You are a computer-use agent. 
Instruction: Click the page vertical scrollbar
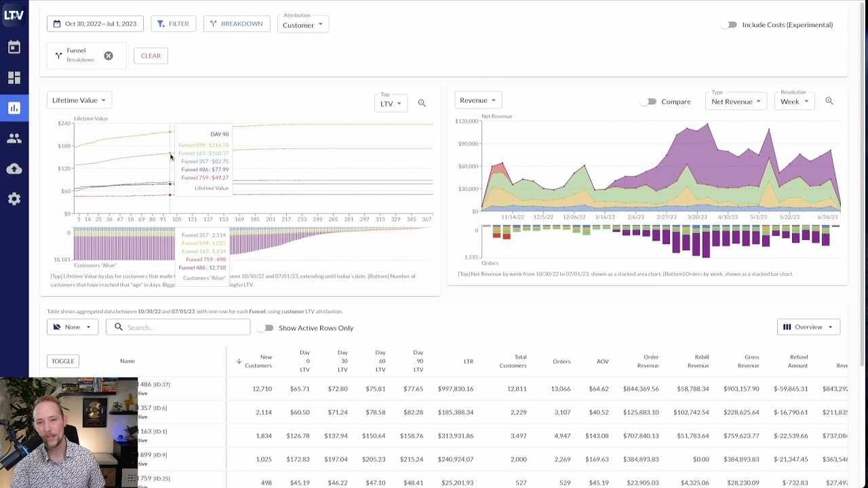pyautogui.click(x=864, y=183)
